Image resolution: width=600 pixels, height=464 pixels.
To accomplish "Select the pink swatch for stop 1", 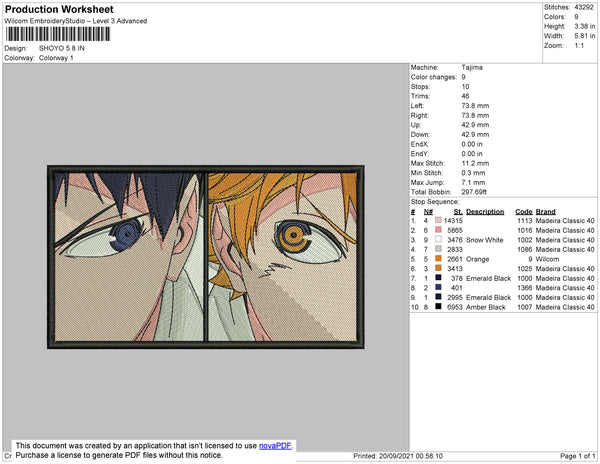I will click(438, 220).
